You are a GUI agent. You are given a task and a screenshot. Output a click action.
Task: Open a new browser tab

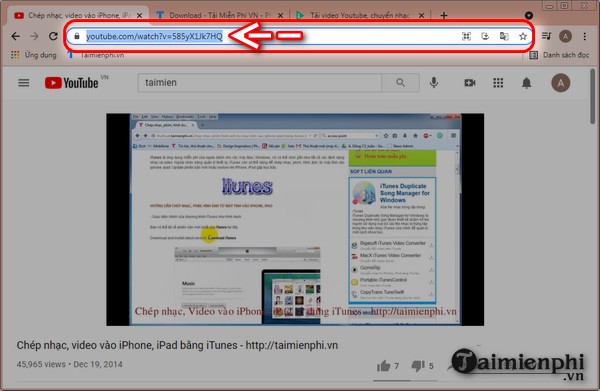click(x=444, y=16)
